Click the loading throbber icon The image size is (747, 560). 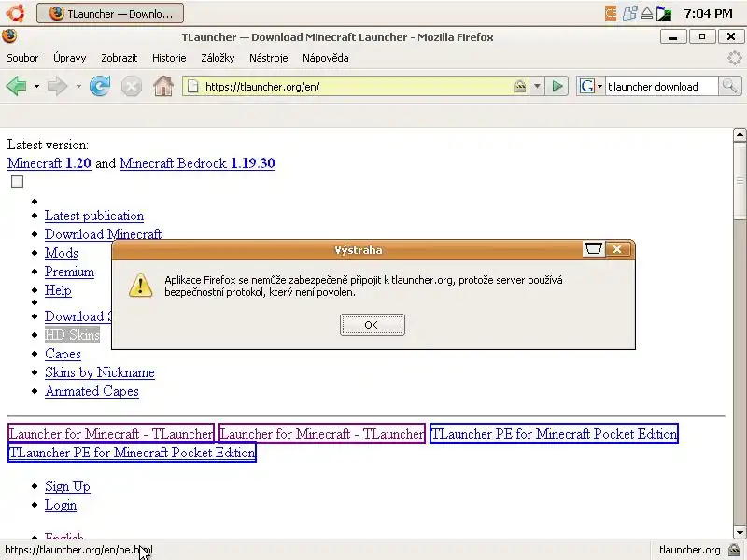coord(735,58)
